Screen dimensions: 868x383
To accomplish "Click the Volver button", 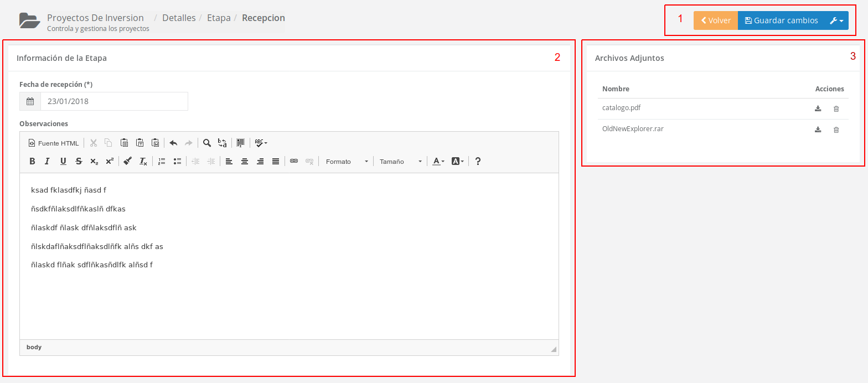I will pyautogui.click(x=716, y=20).
